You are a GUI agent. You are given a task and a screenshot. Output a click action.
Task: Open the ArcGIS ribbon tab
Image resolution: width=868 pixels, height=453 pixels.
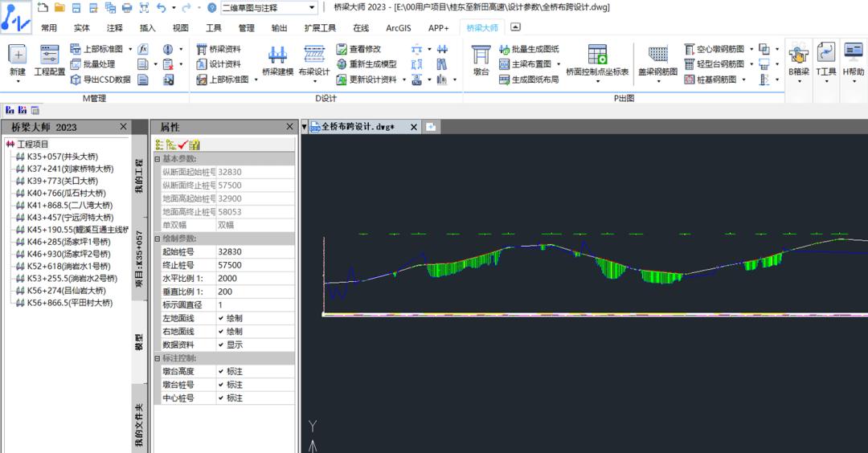click(399, 27)
